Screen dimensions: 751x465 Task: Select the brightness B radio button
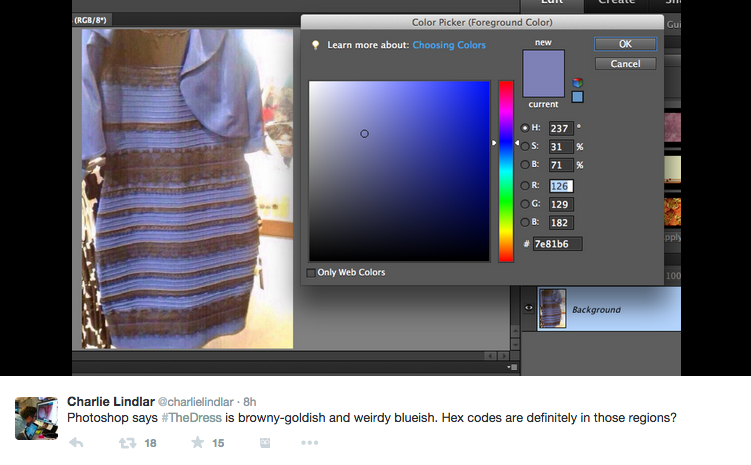coord(525,165)
